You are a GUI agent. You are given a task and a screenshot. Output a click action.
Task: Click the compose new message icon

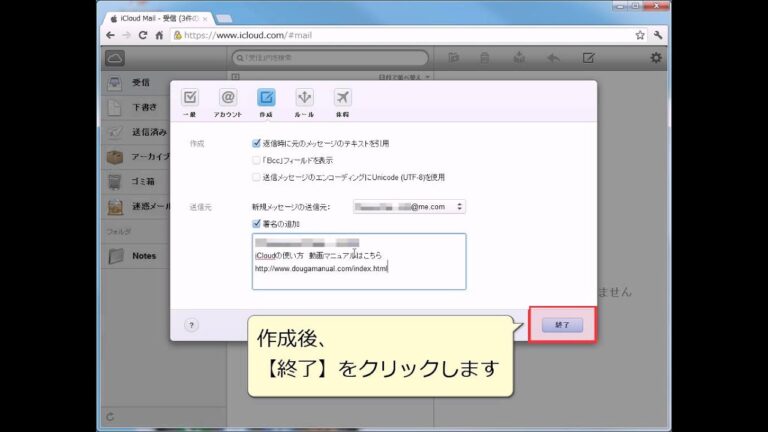coord(588,58)
